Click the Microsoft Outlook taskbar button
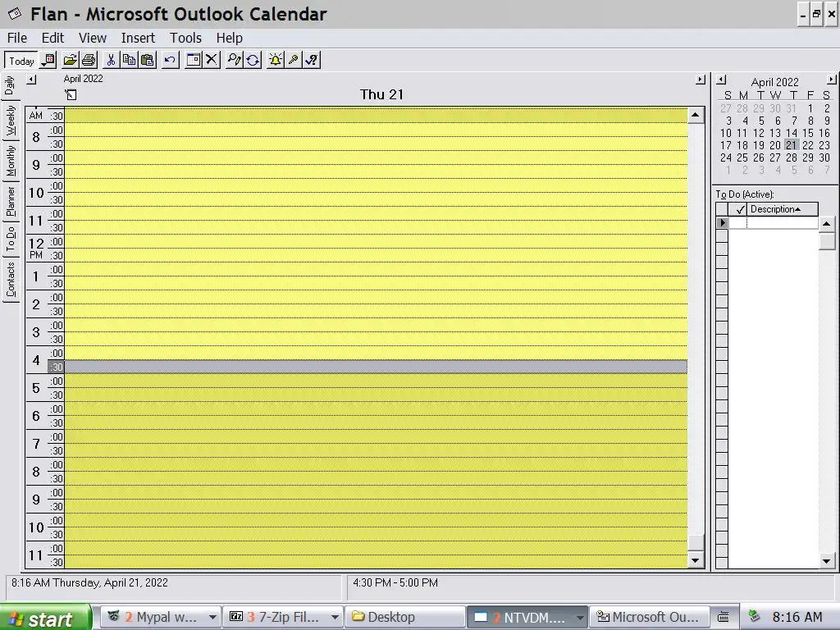Screen dimensions: 840x630 pos(650,617)
